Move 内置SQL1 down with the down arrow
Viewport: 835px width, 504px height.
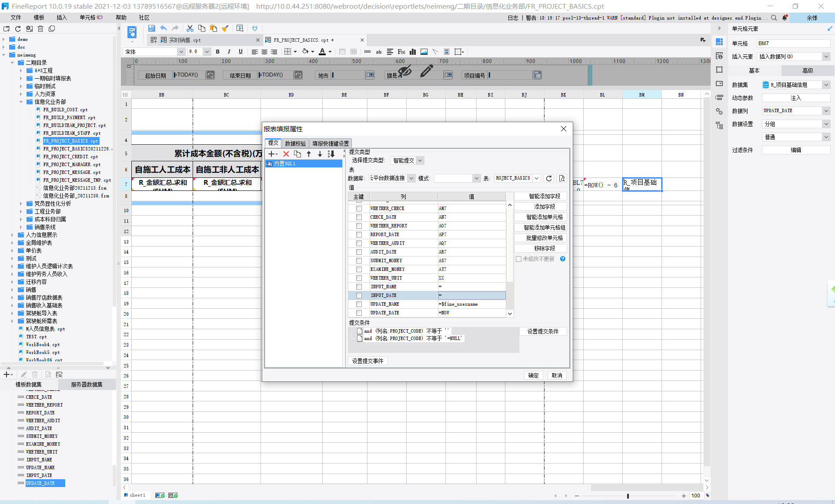point(320,154)
